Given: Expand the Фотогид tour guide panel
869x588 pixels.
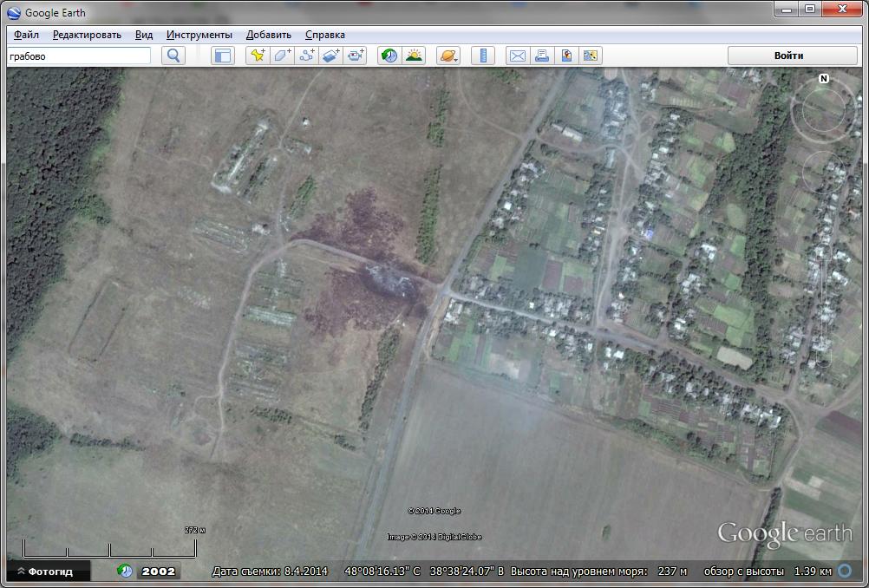Looking at the screenshot, I should [49, 572].
